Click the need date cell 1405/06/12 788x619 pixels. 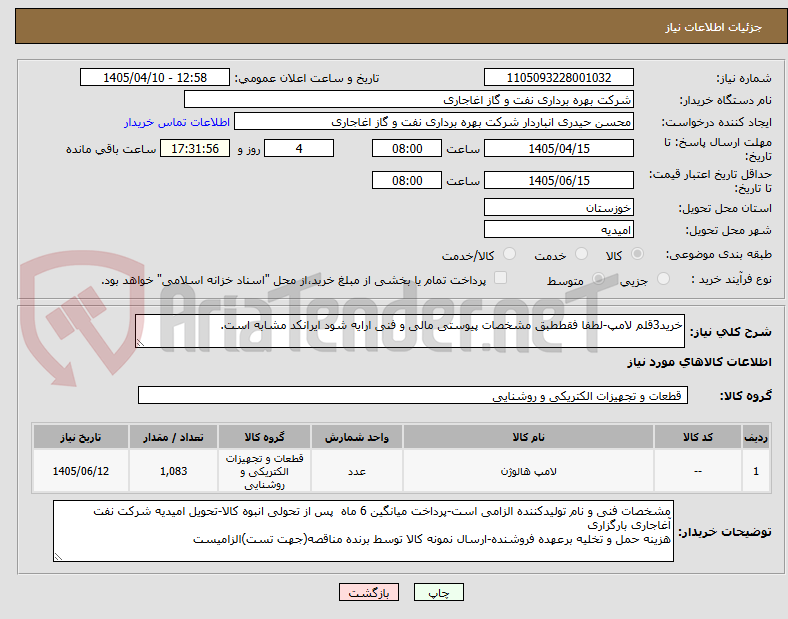81,471
